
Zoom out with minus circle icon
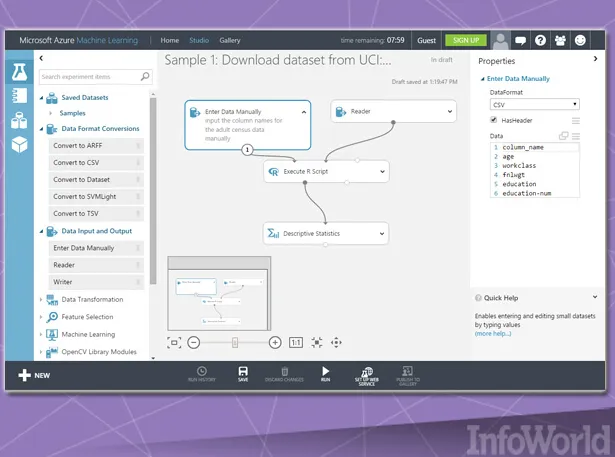[x=193, y=342]
